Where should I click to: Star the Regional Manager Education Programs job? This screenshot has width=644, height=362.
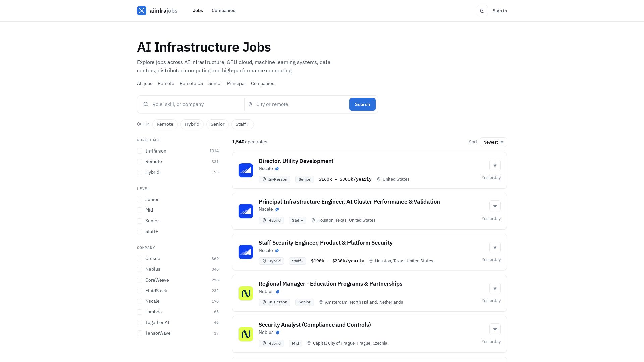pos(495,288)
